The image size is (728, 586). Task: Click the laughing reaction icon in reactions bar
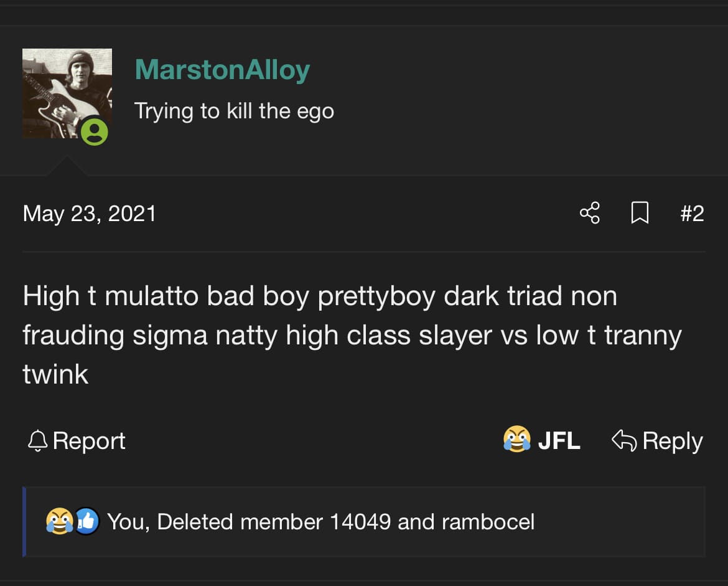point(60,521)
